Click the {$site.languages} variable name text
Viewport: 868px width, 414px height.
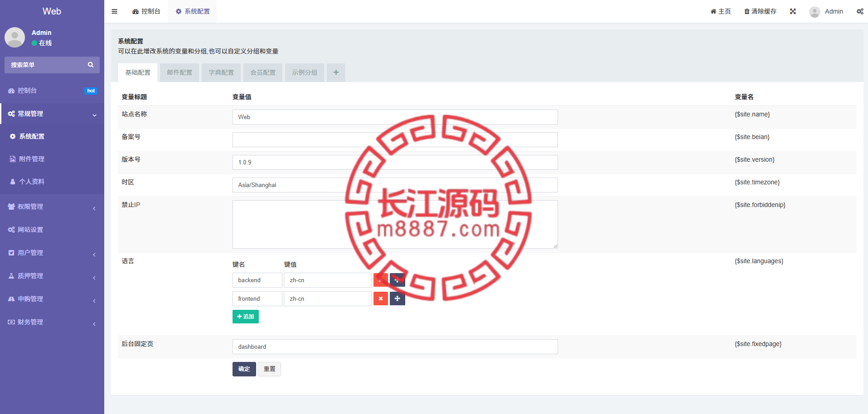(759, 261)
